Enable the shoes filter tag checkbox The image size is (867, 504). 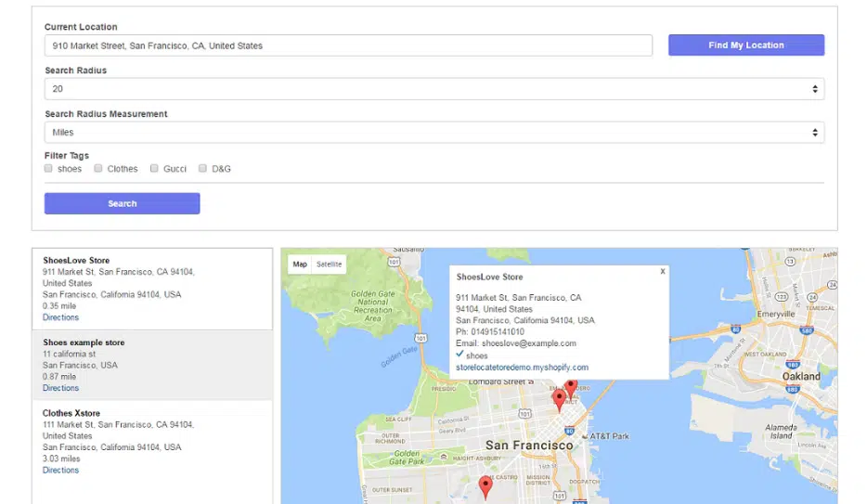coord(48,169)
